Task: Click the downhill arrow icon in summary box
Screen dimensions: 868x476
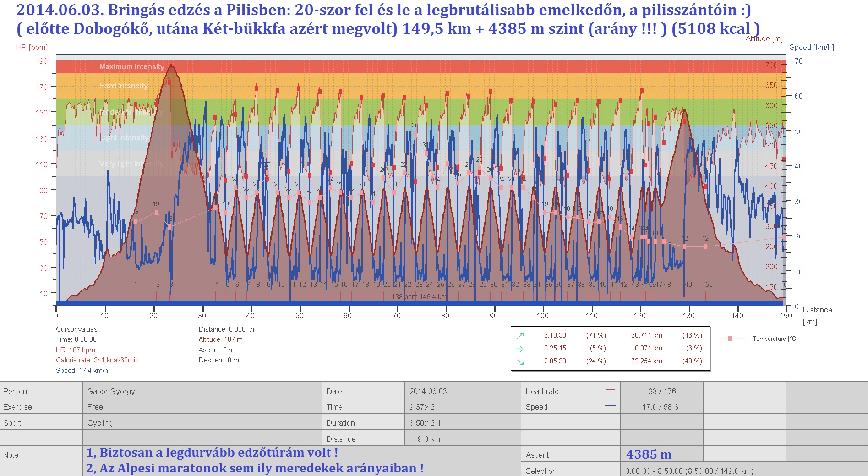Action: pyautogui.click(x=520, y=361)
